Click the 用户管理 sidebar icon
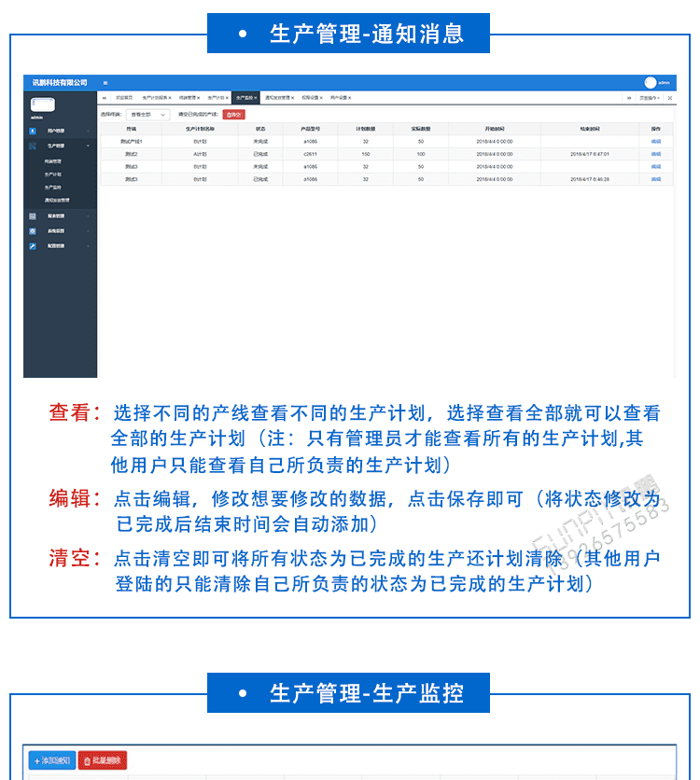Screen dimensions: 700x780 point(32,132)
